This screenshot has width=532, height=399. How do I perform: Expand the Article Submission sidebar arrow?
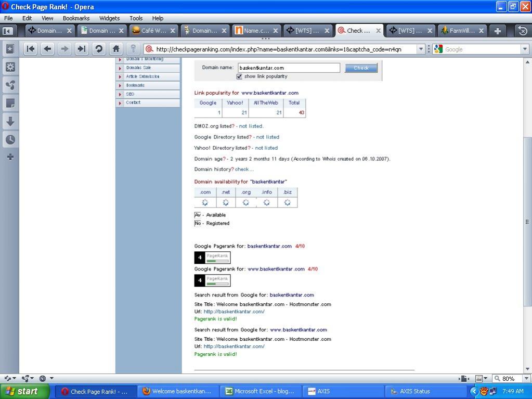coord(120,76)
